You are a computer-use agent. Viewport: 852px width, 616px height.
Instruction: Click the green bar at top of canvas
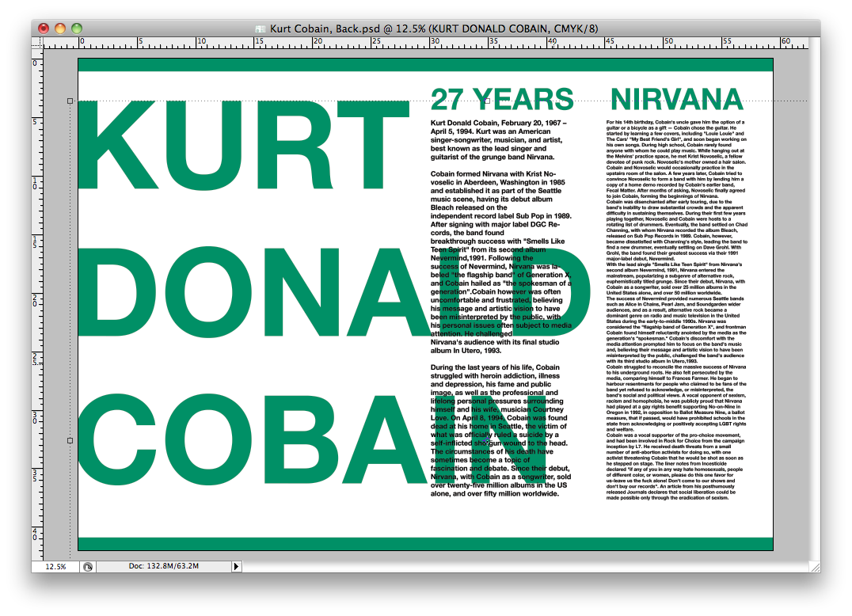click(x=425, y=65)
